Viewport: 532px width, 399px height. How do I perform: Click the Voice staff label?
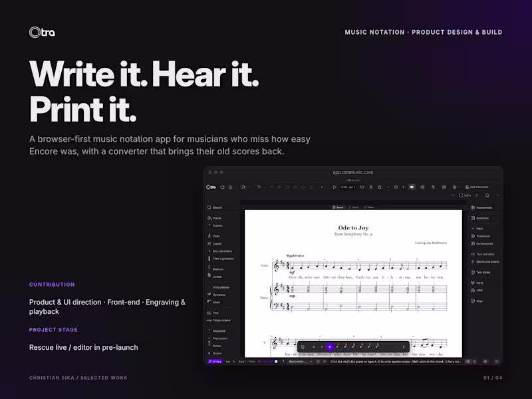tap(264, 265)
